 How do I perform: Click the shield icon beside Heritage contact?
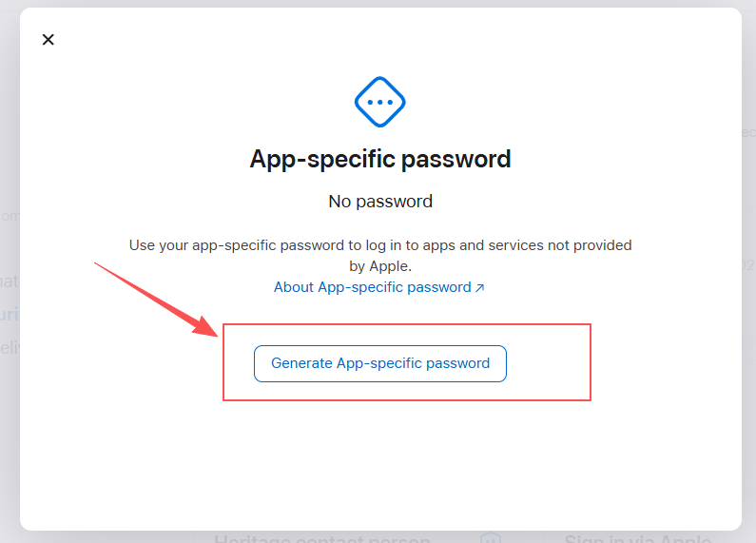tap(491, 537)
